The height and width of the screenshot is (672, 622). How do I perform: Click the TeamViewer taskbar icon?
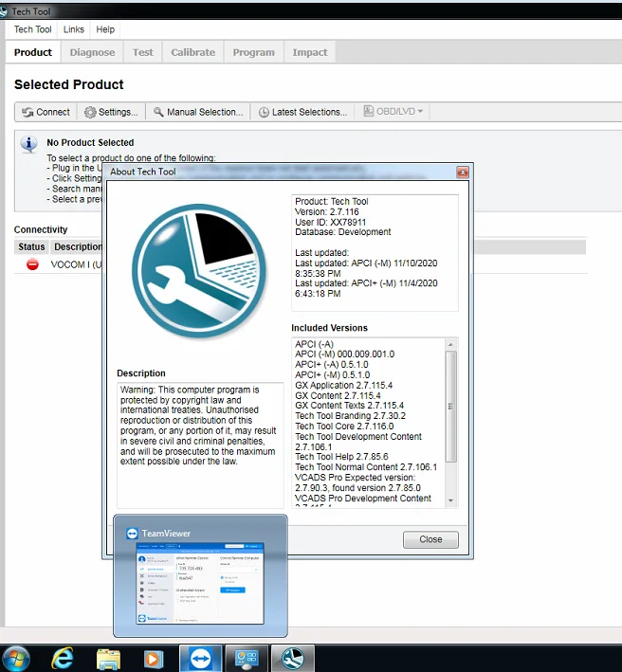coord(200,659)
